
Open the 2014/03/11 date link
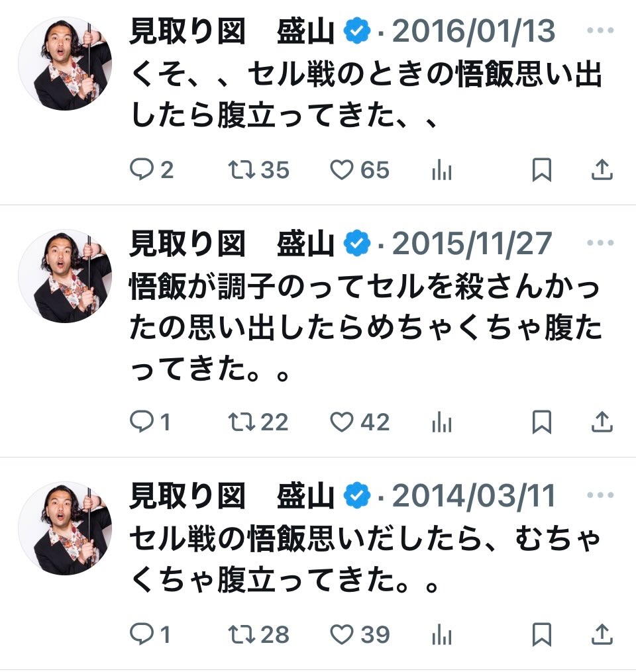[474, 497]
